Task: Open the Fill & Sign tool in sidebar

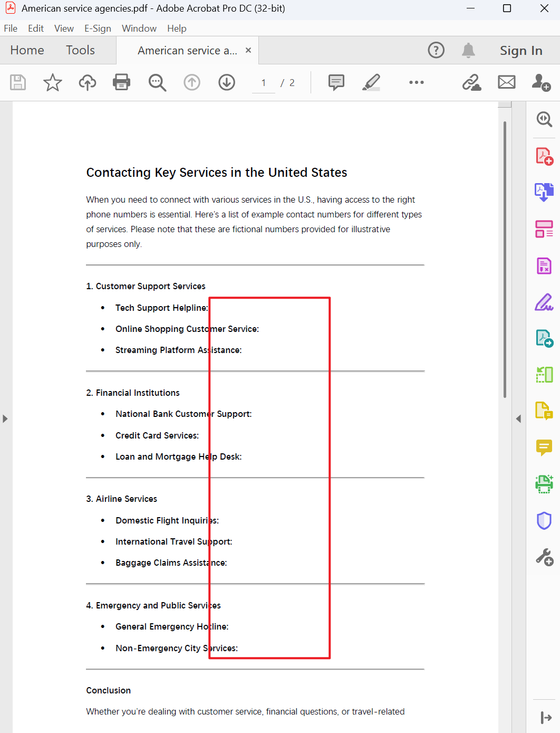Action: [x=544, y=302]
